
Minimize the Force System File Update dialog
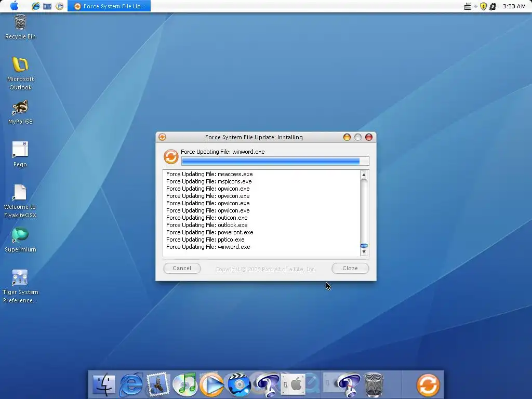pyautogui.click(x=347, y=137)
